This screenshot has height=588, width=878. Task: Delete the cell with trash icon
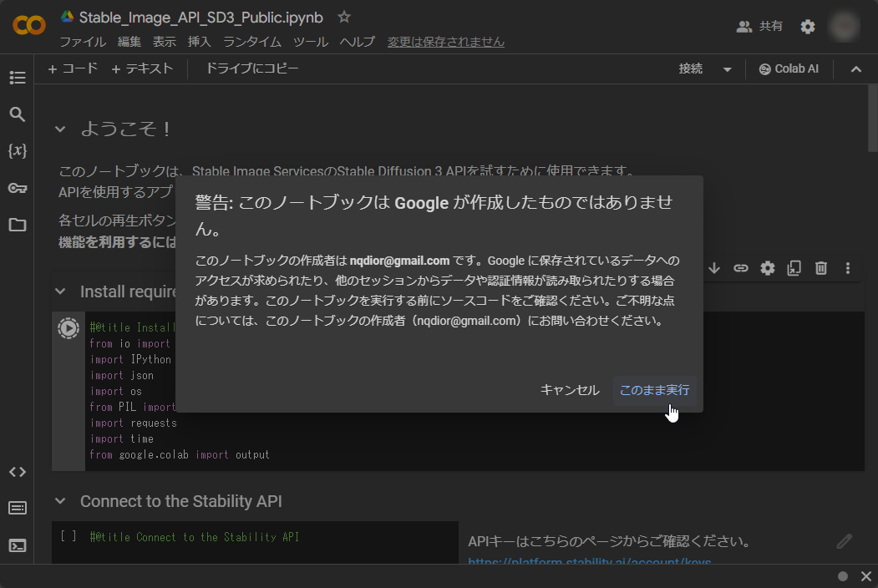(x=821, y=268)
